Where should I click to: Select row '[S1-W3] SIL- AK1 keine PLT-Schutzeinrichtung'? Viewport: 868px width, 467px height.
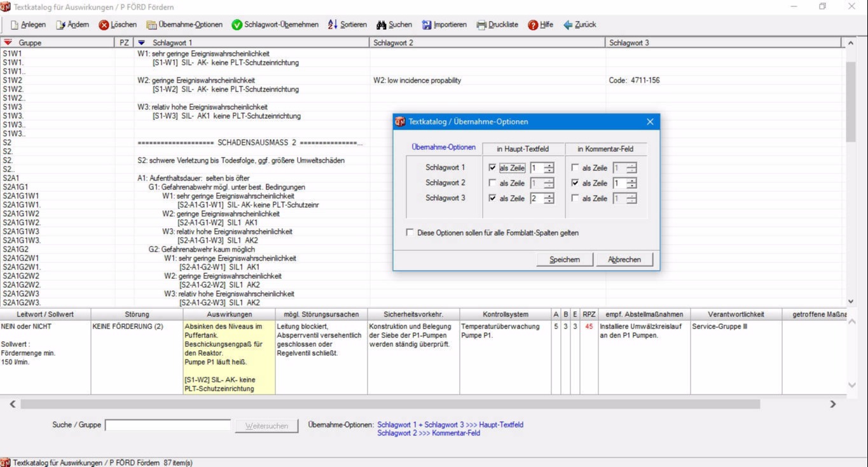coord(226,116)
